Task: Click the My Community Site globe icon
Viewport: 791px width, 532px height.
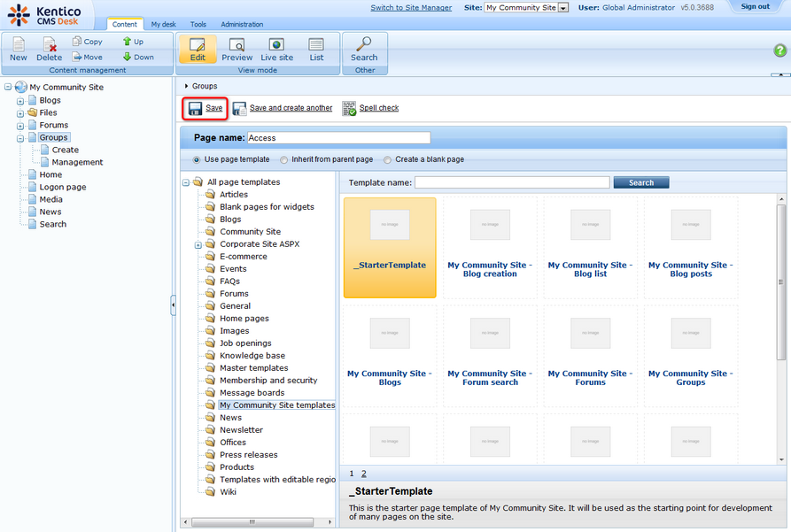Action: (20, 87)
